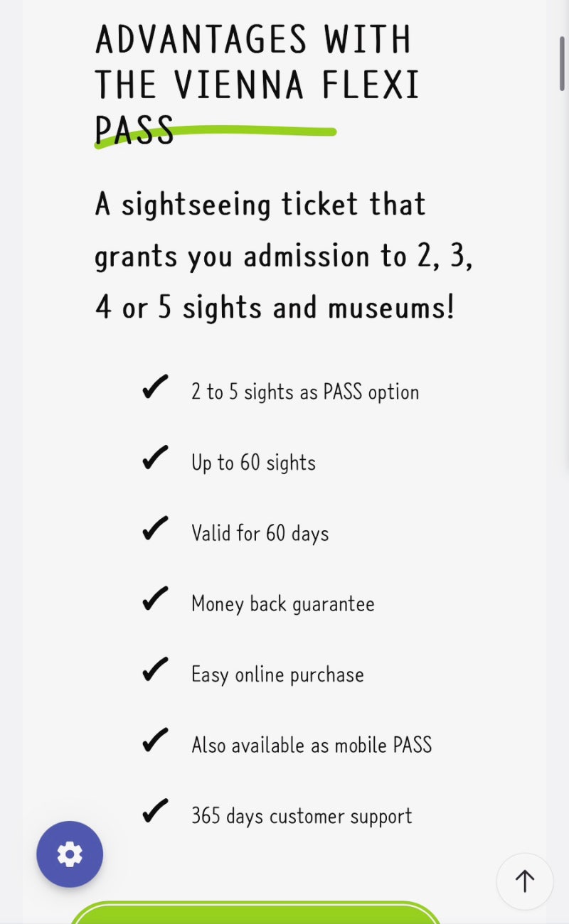Image resolution: width=569 pixels, height=924 pixels.
Task: Select 'Also available as mobile PASS' text
Action: coord(312,745)
